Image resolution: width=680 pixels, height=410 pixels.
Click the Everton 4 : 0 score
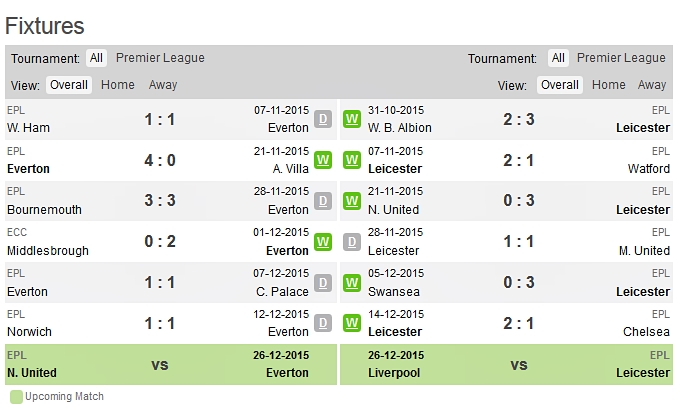click(160, 160)
